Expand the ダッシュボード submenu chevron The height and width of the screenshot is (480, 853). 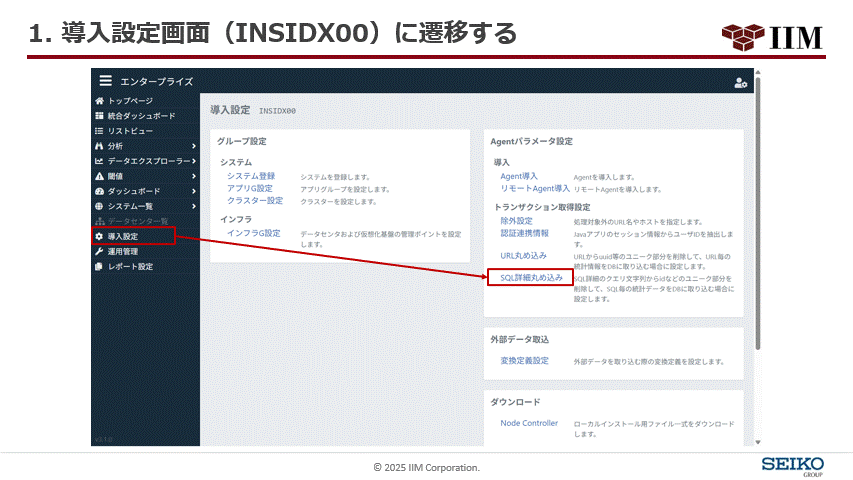[193, 191]
